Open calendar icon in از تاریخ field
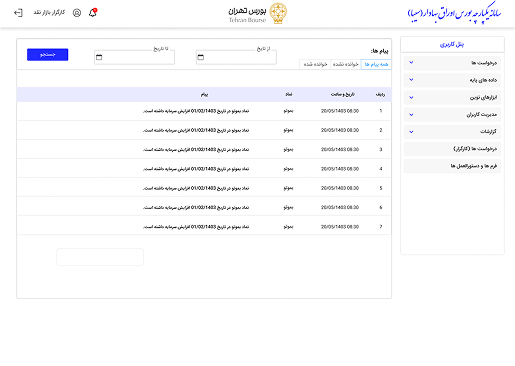This screenshot has width=515, height=366. [201, 57]
